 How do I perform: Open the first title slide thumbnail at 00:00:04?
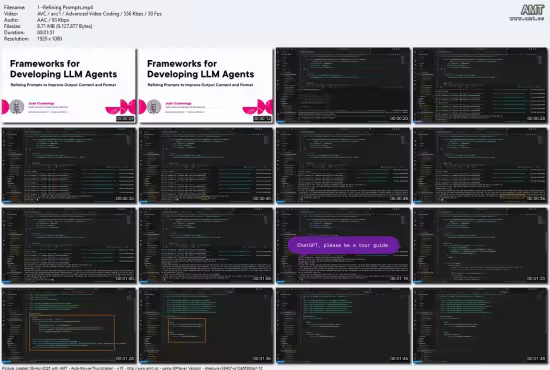[68, 86]
